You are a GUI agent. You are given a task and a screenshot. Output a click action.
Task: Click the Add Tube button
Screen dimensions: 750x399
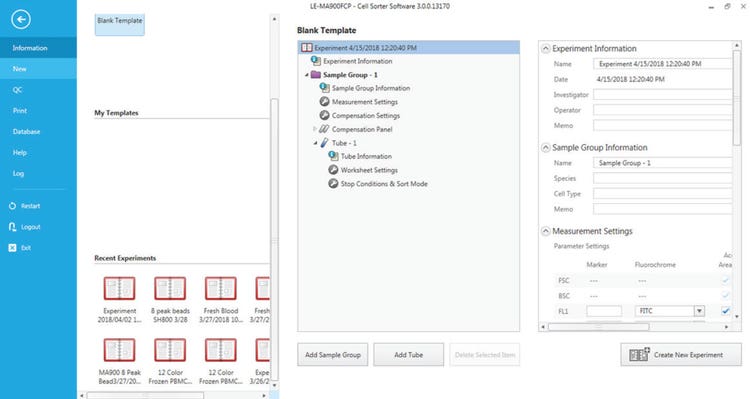[x=408, y=355]
